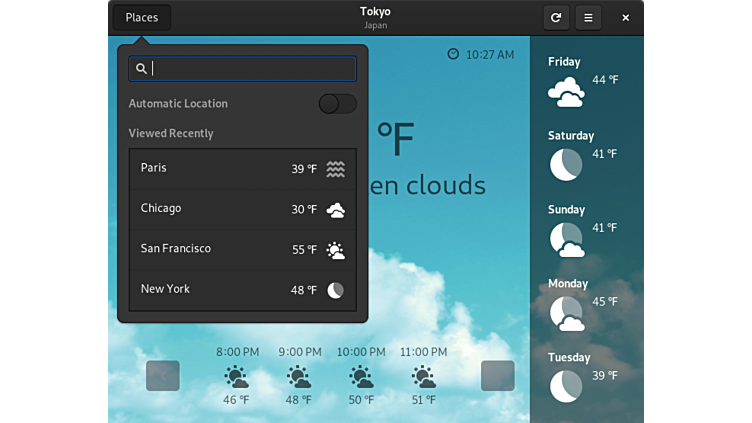Close the weather window
This screenshot has width=752, height=423.
pyautogui.click(x=626, y=17)
